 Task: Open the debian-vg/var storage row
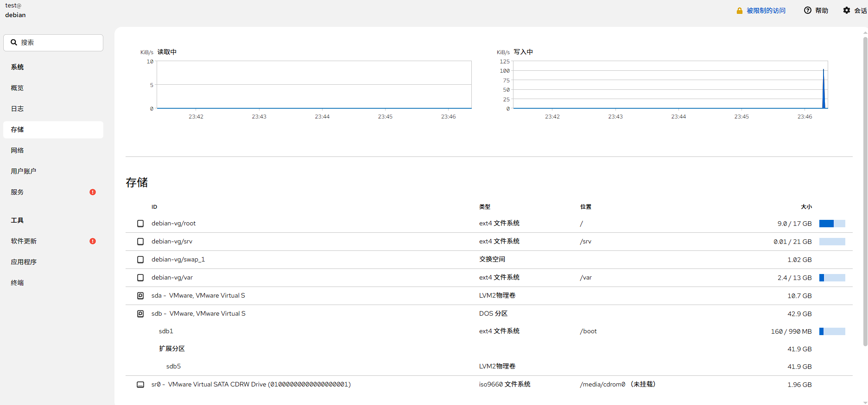pyautogui.click(x=172, y=278)
